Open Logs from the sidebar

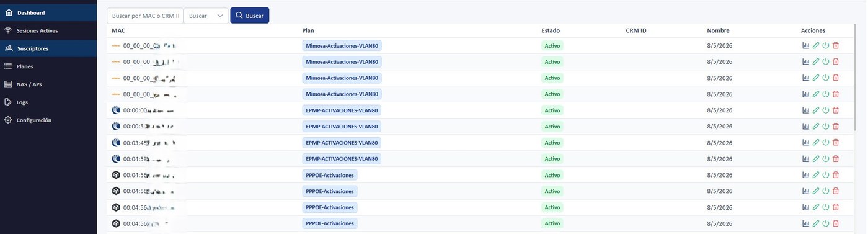click(48, 102)
